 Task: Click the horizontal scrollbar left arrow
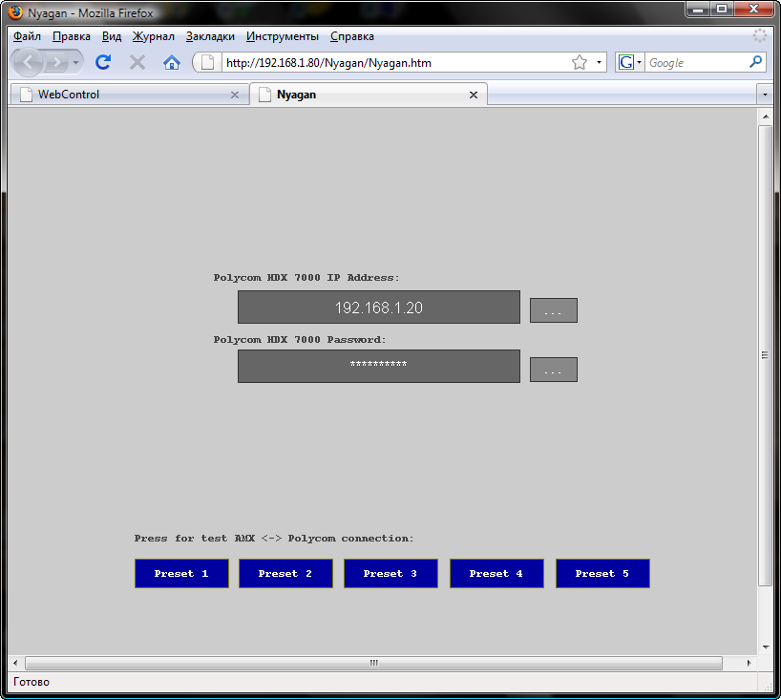[x=15, y=663]
